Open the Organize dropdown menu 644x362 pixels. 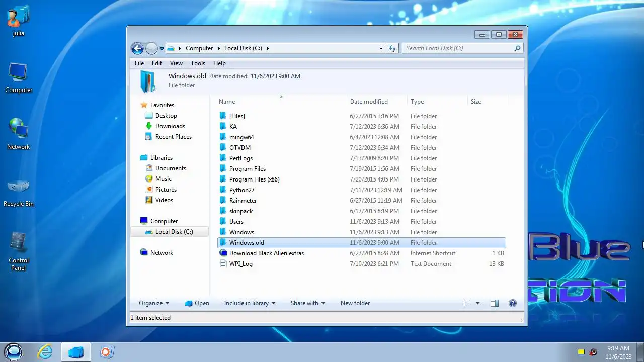tap(154, 303)
